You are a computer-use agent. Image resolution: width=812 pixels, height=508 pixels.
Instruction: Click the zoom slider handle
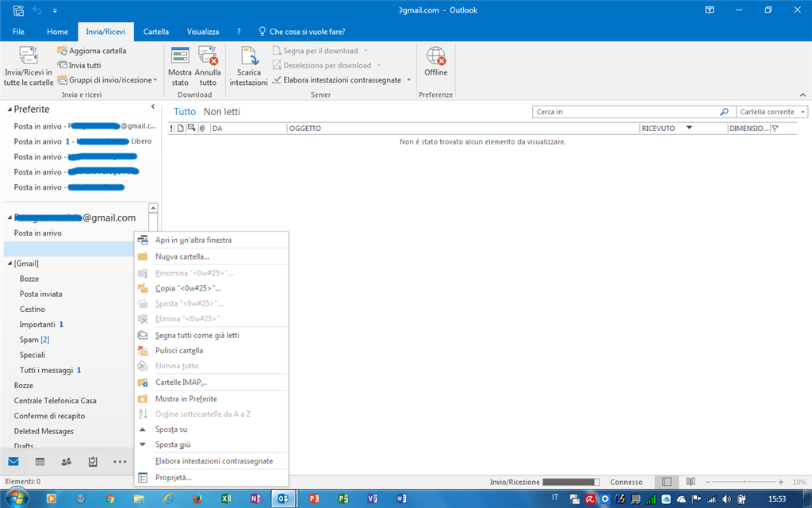click(x=744, y=482)
